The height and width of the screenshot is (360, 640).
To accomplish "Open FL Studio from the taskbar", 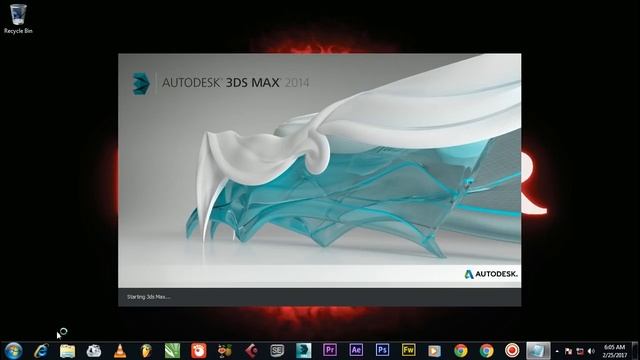I will 146,351.
